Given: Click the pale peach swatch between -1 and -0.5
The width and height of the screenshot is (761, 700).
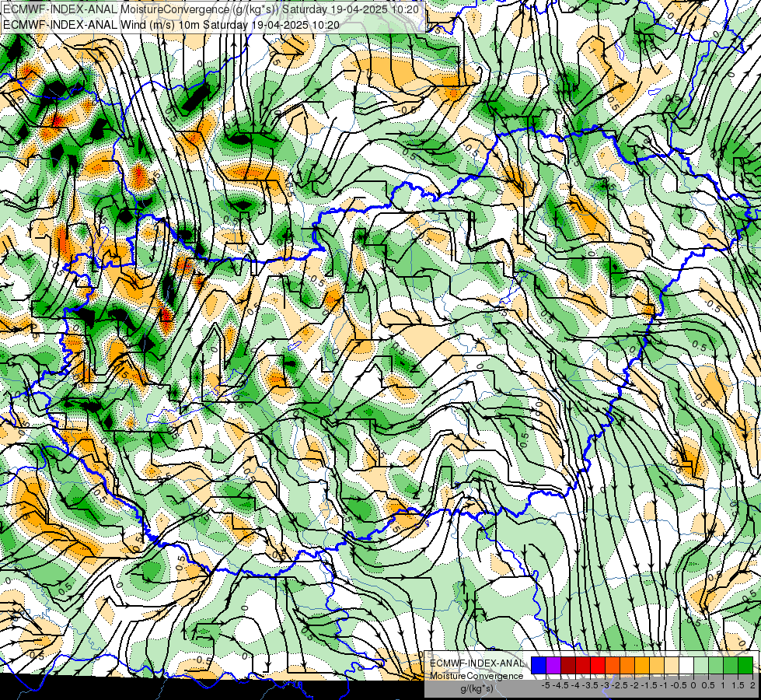Looking at the screenshot, I should tap(672, 666).
